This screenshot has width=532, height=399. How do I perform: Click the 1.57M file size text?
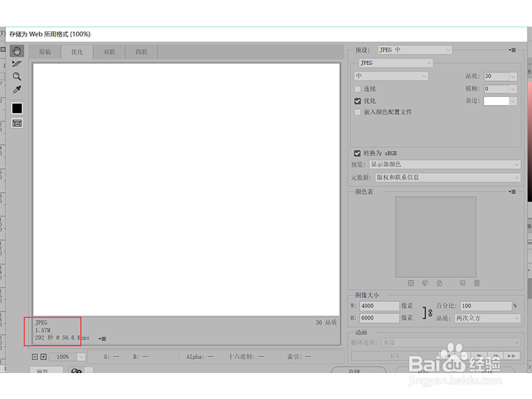pyautogui.click(x=43, y=331)
